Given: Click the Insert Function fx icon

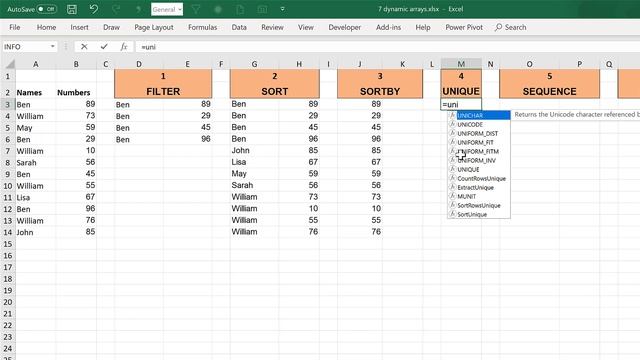Looking at the screenshot, I should 124,47.
